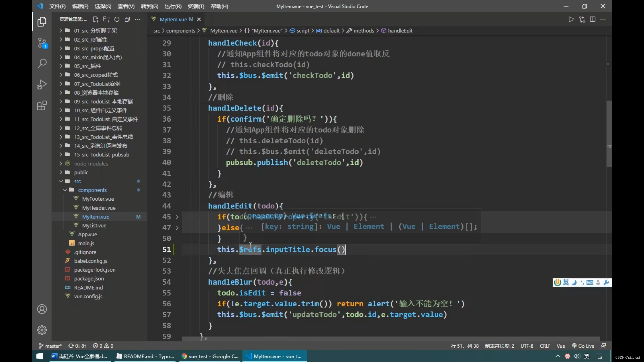Click the master branch indicator
Viewport: 644px width, 362px height.
pyautogui.click(x=50, y=346)
